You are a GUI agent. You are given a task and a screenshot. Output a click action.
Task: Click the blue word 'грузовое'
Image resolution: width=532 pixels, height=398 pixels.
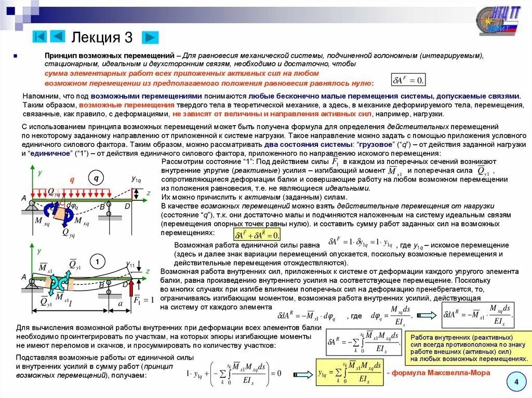pos(376,144)
